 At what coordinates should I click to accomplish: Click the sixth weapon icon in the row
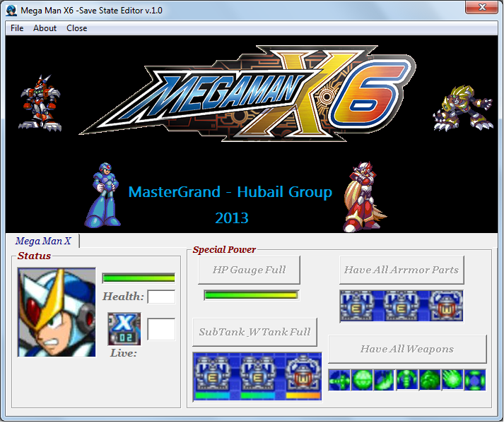pos(452,380)
